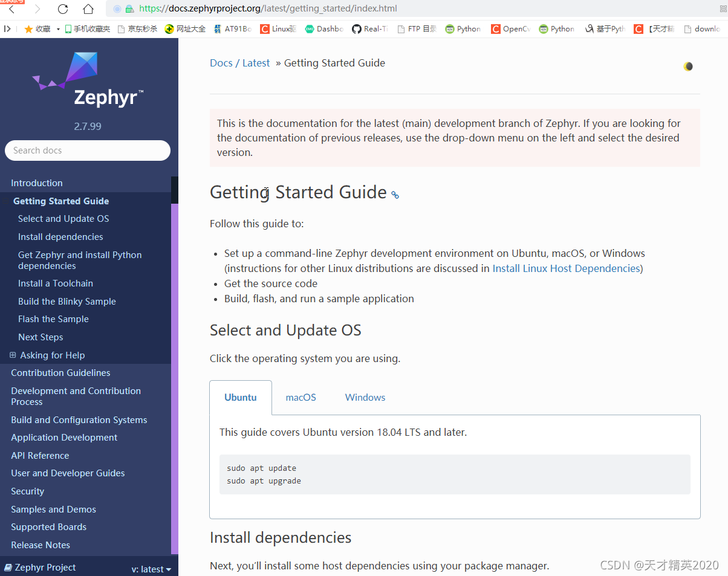Follow Install Linux Host Dependencies link
This screenshot has height=576, width=728.
[566, 268]
